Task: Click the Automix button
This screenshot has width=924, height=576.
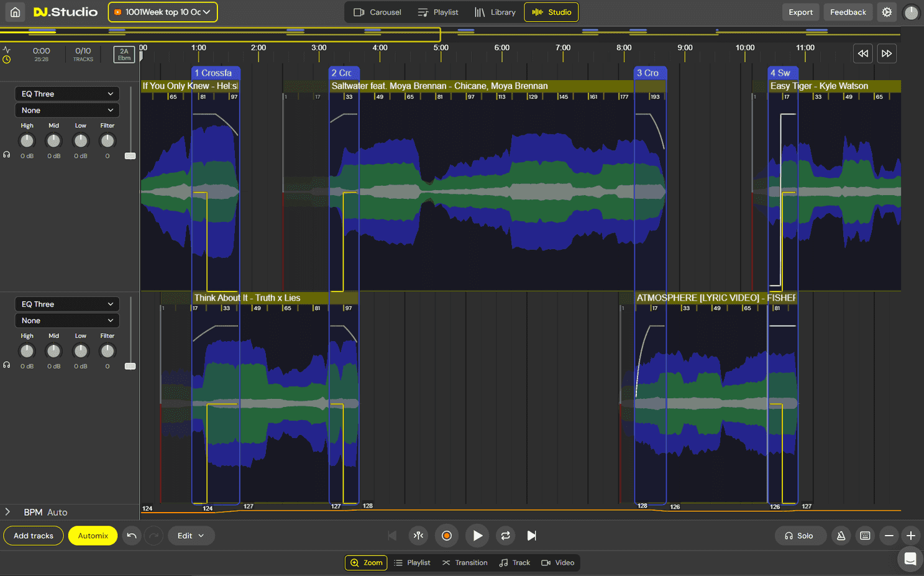Action: click(93, 536)
